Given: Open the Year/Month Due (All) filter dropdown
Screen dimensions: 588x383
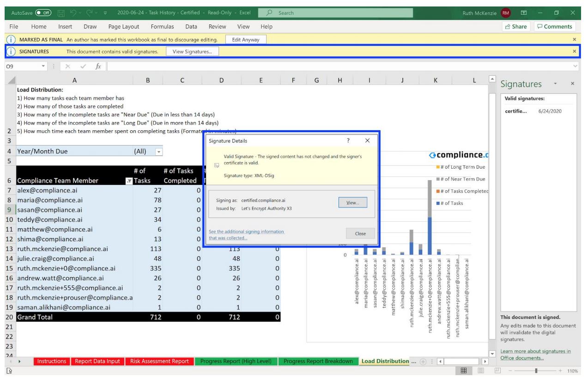Looking at the screenshot, I should [159, 152].
